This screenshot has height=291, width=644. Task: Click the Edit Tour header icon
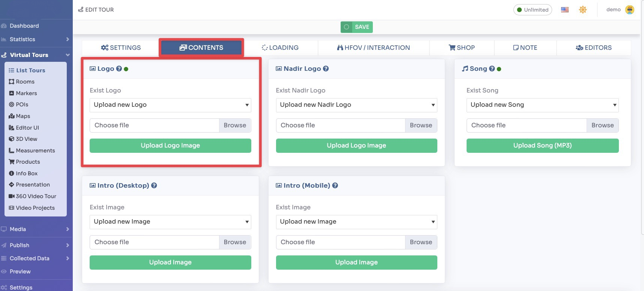(x=81, y=10)
